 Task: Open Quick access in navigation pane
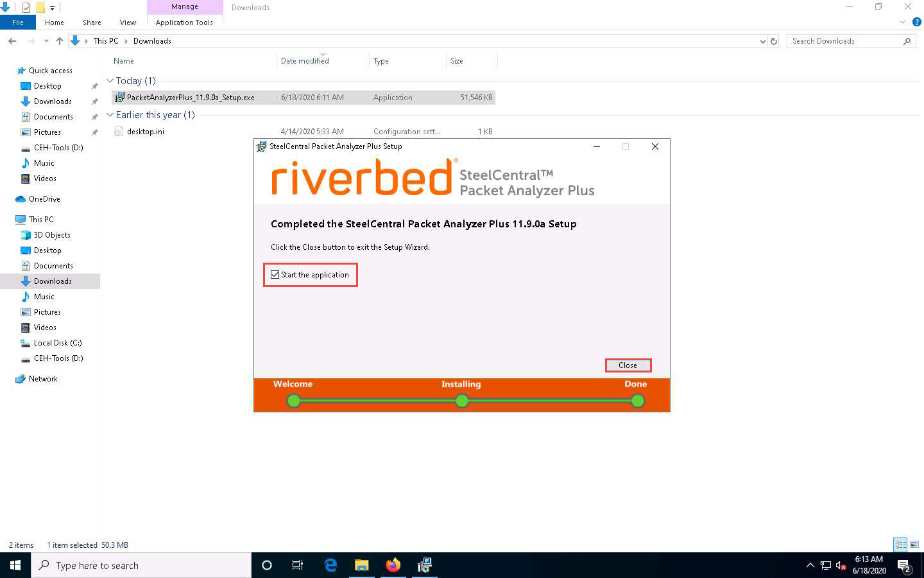pyautogui.click(x=50, y=71)
